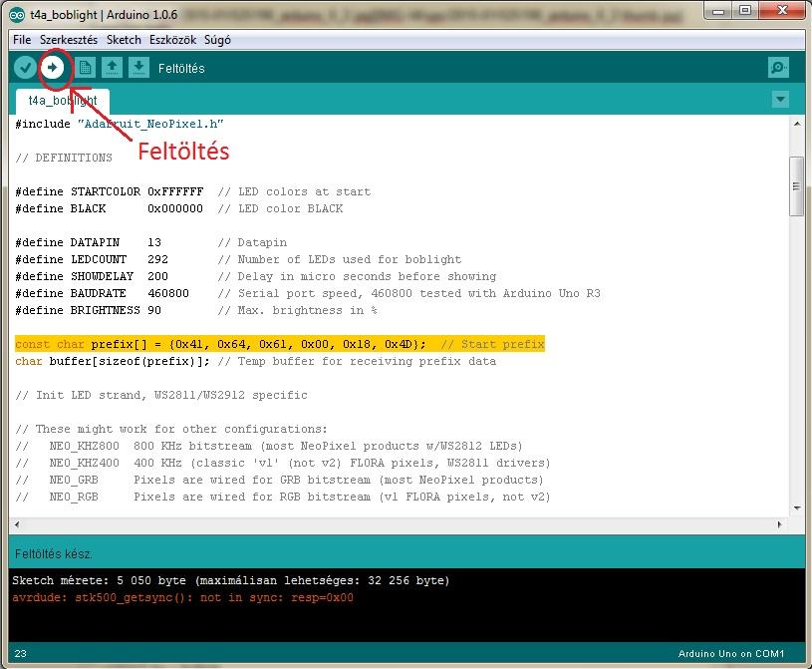Image resolution: width=812 pixels, height=669 pixels.
Task: Maximize the Arduino window
Action: (744, 11)
